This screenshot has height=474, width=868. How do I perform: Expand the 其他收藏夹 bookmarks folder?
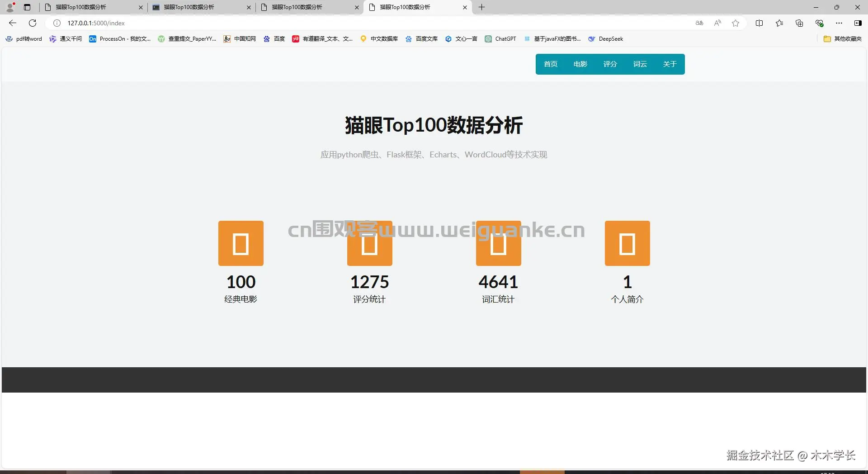coord(843,39)
